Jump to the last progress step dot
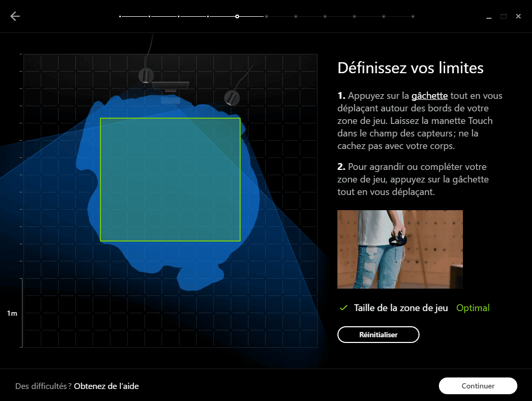 coord(413,17)
